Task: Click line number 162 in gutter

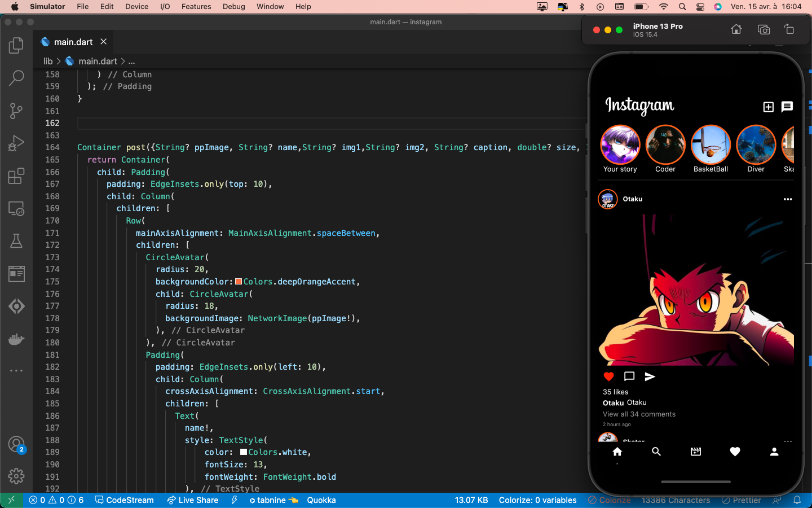Action: [52, 123]
